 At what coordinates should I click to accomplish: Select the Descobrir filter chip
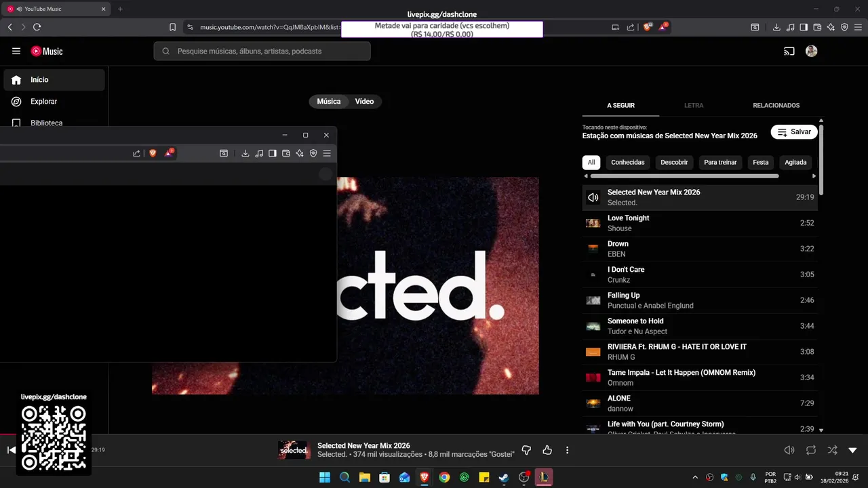(x=675, y=163)
